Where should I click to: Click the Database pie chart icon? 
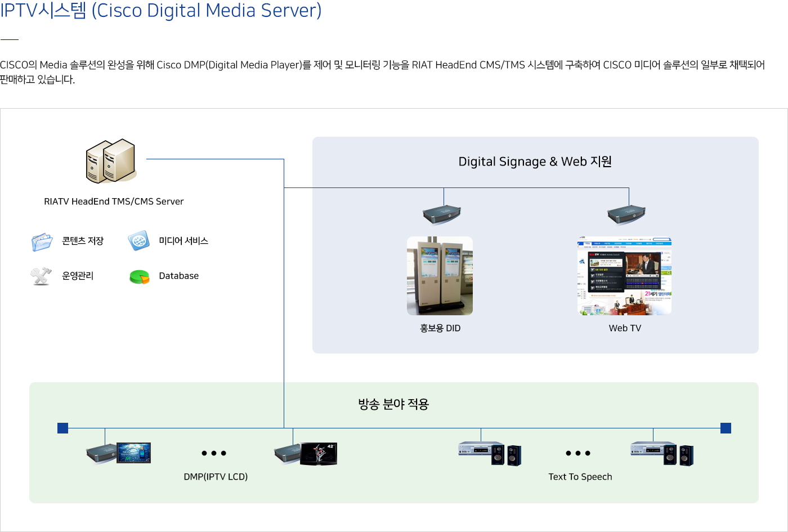point(139,276)
